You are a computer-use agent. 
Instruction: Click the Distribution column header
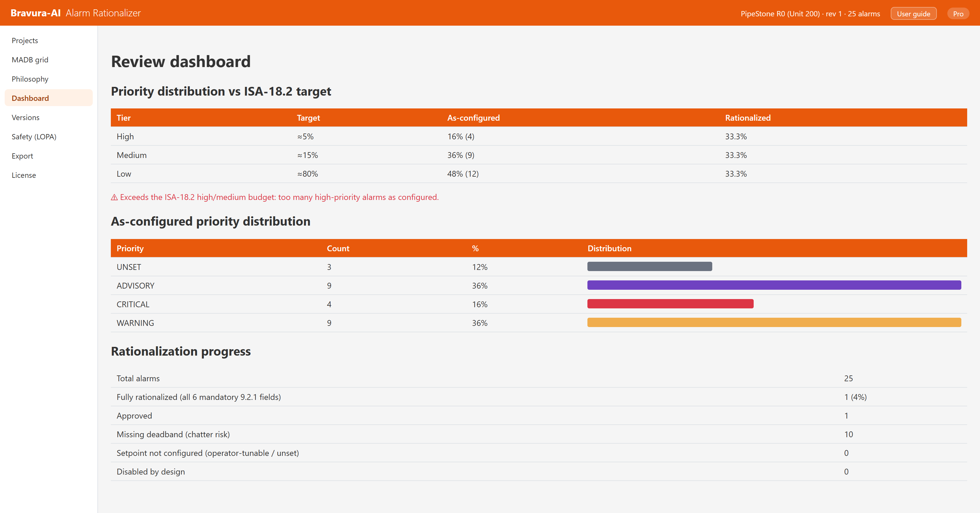tap(609, 248)
